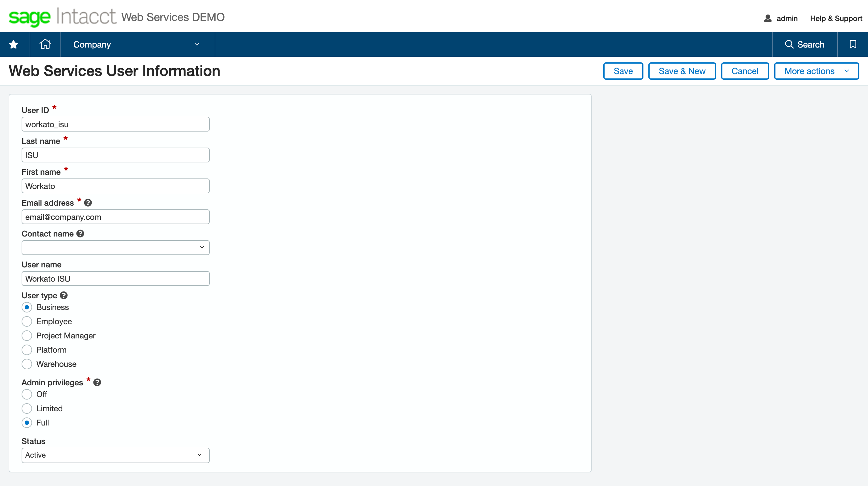Select the Business radio button
868x486 pixels.
(27, 307)
